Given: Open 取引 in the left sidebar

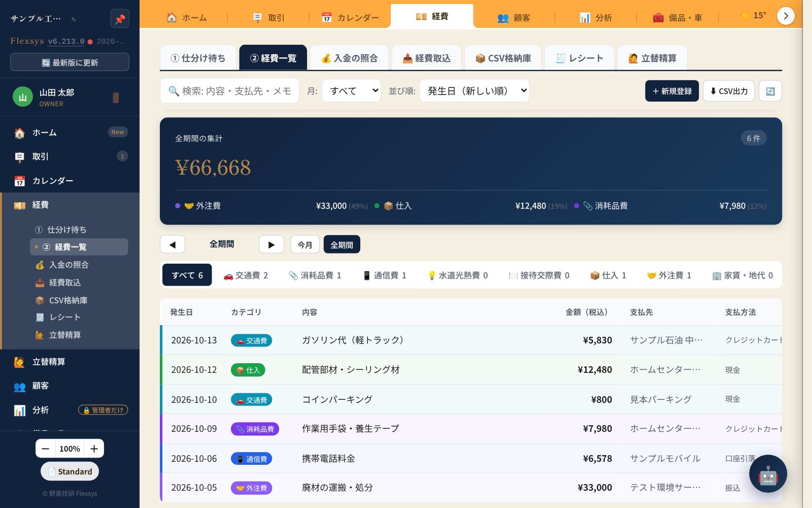Looking at the screenshot, I should (70, 156).
